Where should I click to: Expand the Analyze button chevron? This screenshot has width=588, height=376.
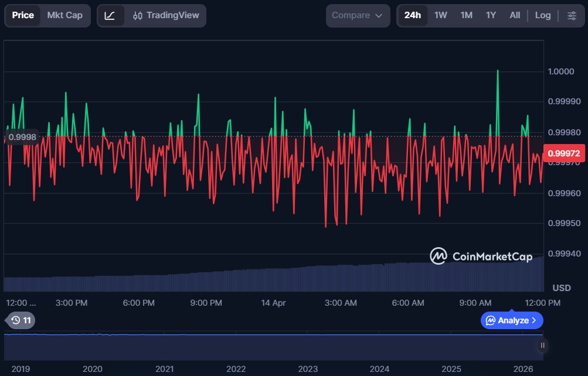coord(534,320)
